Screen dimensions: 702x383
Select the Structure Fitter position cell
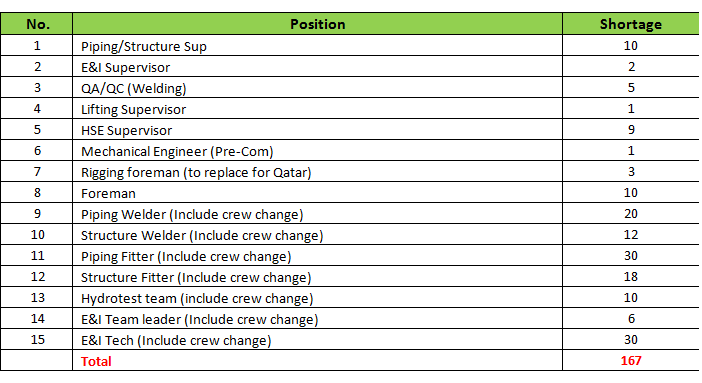click(x=317, y=277)
